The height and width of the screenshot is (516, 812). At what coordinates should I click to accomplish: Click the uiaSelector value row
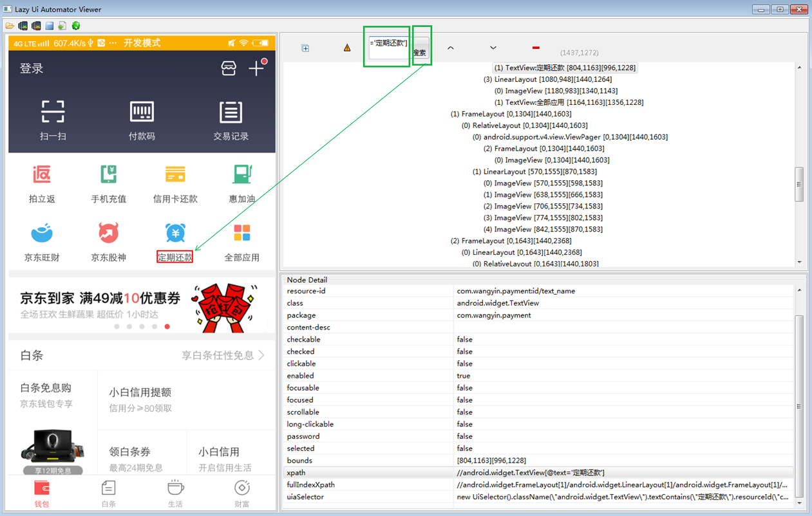tap(623, 497)
